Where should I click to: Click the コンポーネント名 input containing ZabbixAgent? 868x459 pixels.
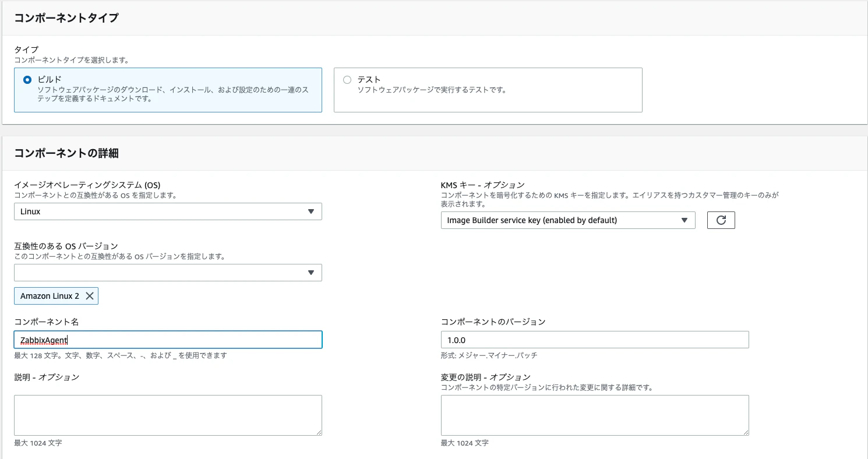168,340
